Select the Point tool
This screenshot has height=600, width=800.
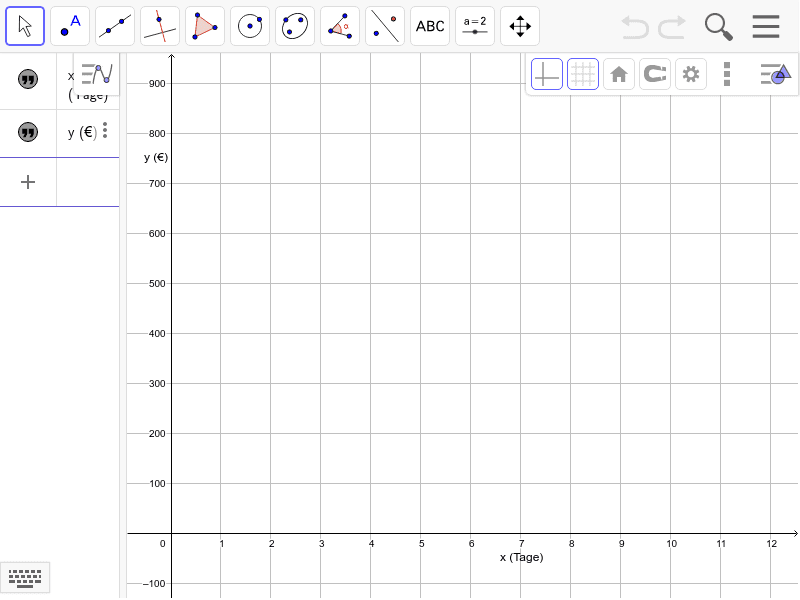pos(70,26)
